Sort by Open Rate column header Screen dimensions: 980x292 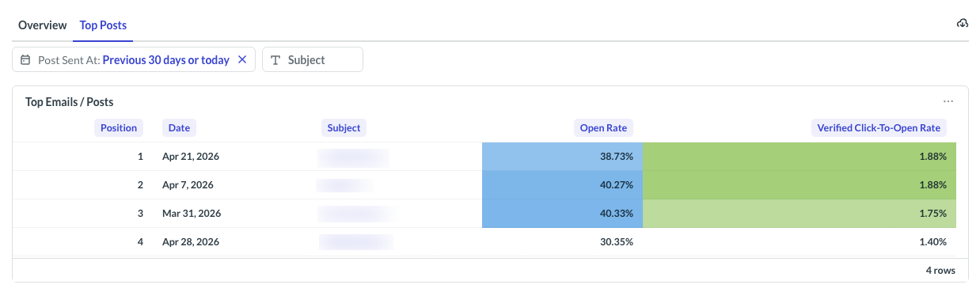[606, 127]
